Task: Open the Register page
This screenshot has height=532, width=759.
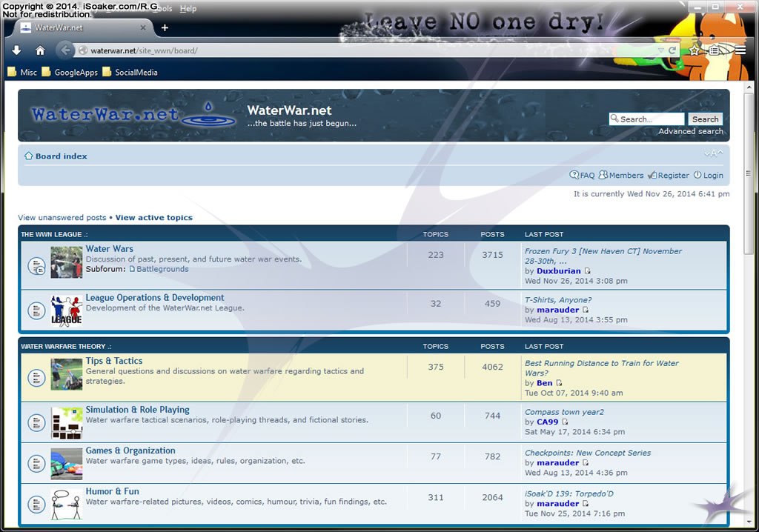Action: 669,176
